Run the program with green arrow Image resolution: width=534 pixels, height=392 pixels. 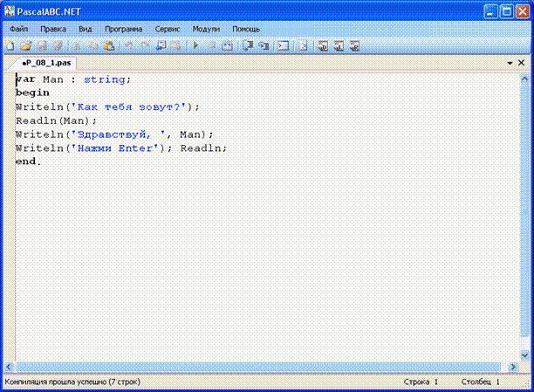195,45
